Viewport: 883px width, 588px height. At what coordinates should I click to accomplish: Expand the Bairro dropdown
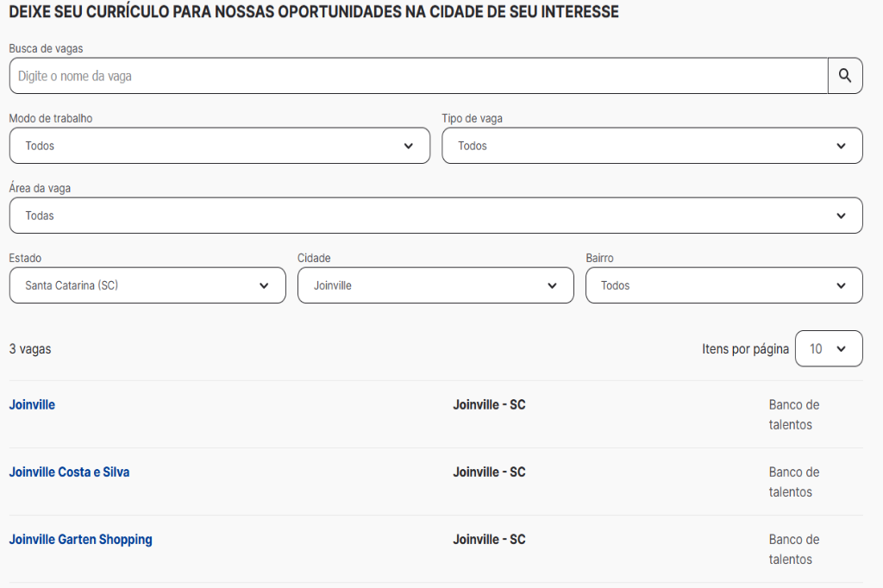click(724, 285)
